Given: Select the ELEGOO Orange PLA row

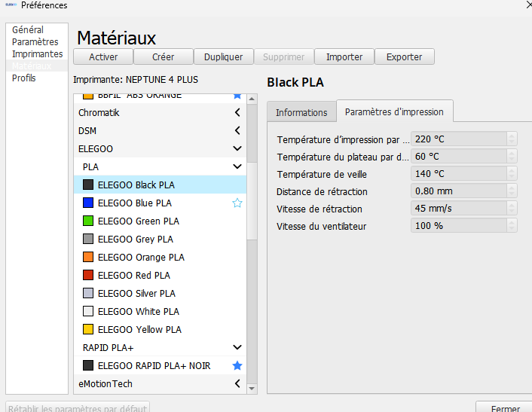Looking at the screenshot, I should coord(161,257).
